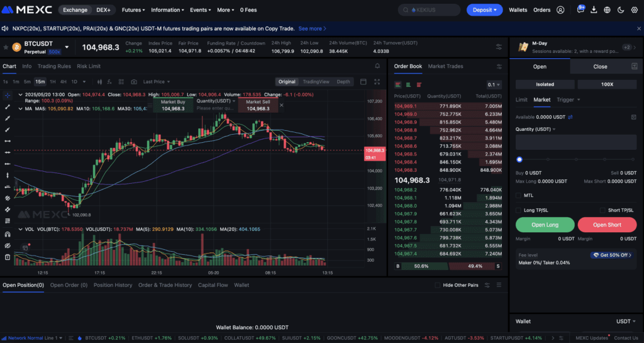
Task: Open the Information menu dropdown
Action: point(167,10)
